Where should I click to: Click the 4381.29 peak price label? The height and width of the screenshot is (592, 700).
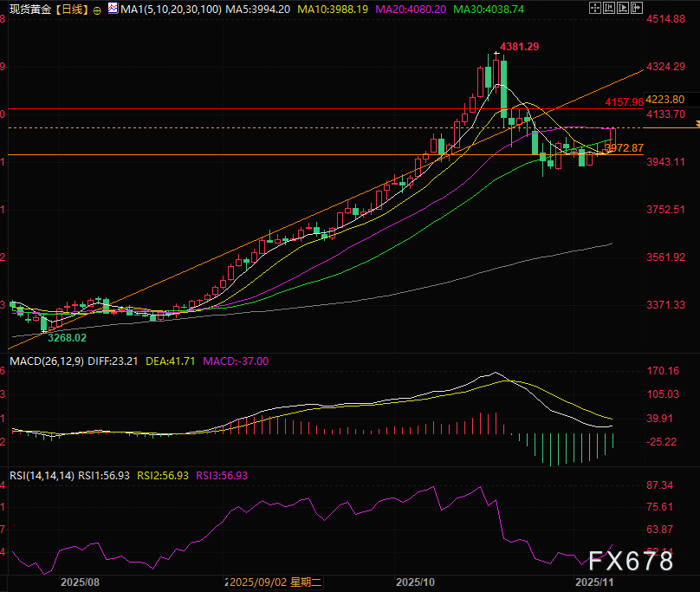(520, 48)
